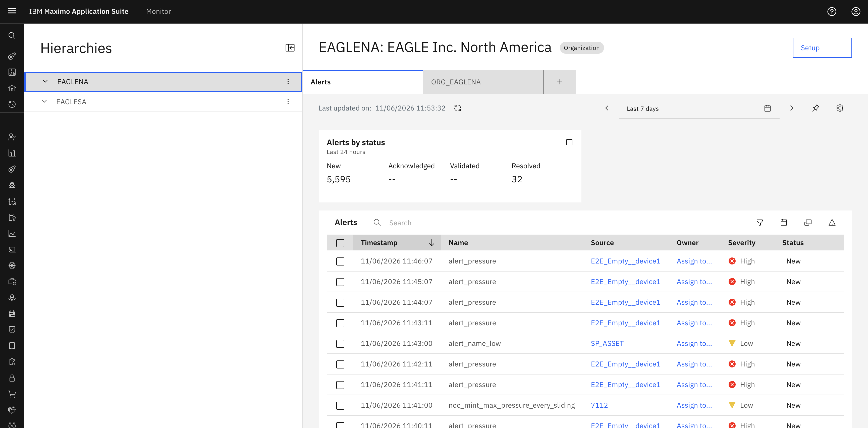The width and height of the screenshot is (868, 428).
Task: Open the recent history clock icon
Action: (12, 104)
